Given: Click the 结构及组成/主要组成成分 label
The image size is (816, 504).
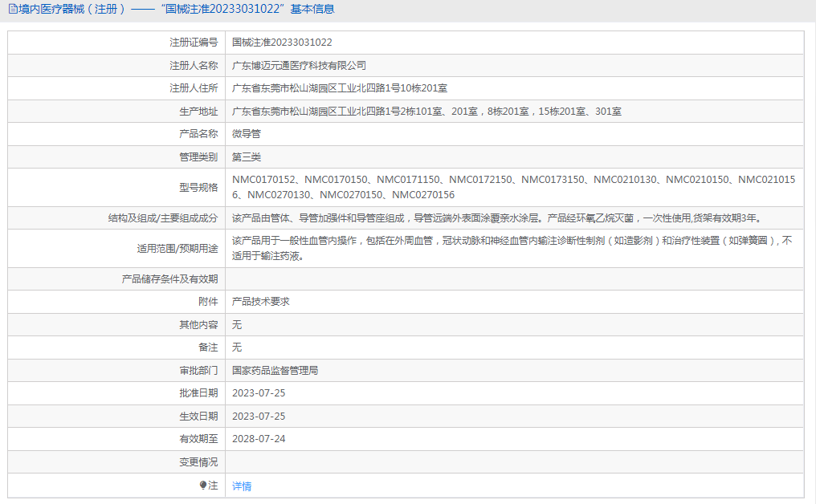Looking at the screenshot, I should 163,218.
